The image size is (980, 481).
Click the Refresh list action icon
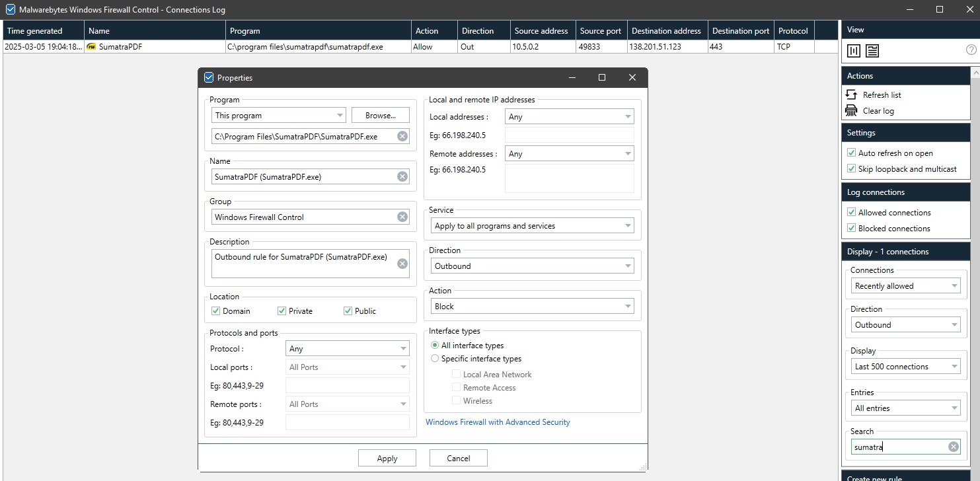coord(852,94)
